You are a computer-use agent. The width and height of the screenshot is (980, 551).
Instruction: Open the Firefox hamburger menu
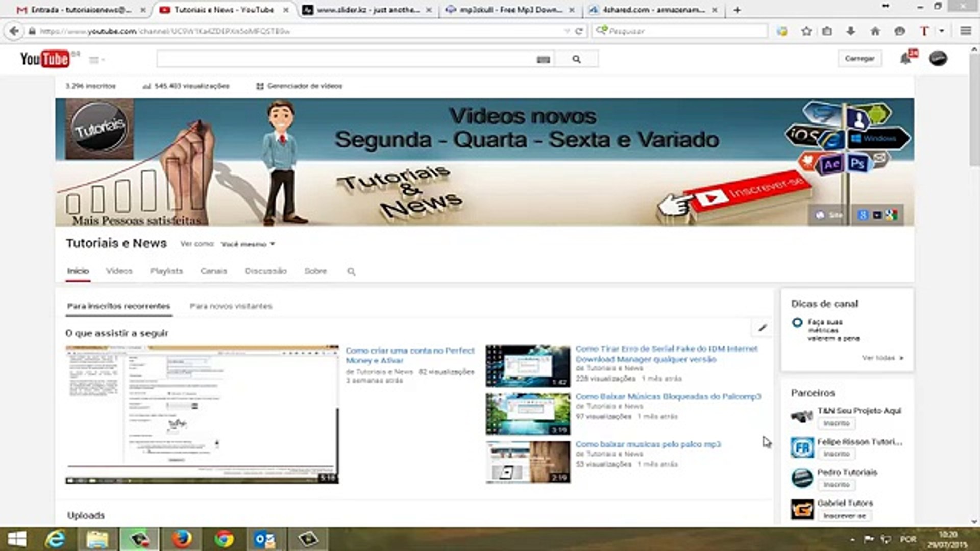[x=966, y=31]
